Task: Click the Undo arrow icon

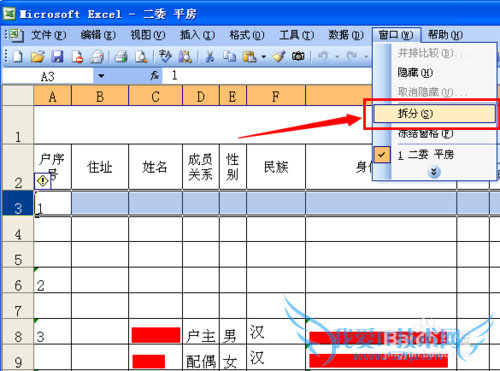Action: click(x=322, y=57)
